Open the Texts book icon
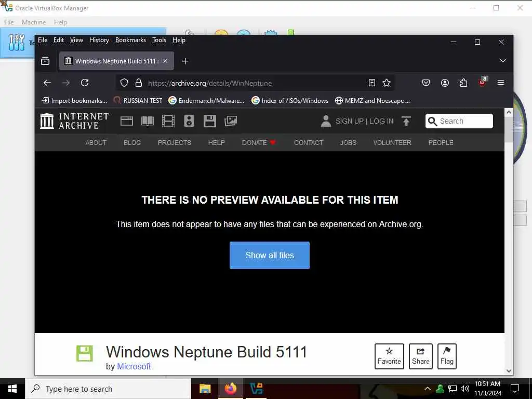The image size is (532, 399). tap(147, 121)
